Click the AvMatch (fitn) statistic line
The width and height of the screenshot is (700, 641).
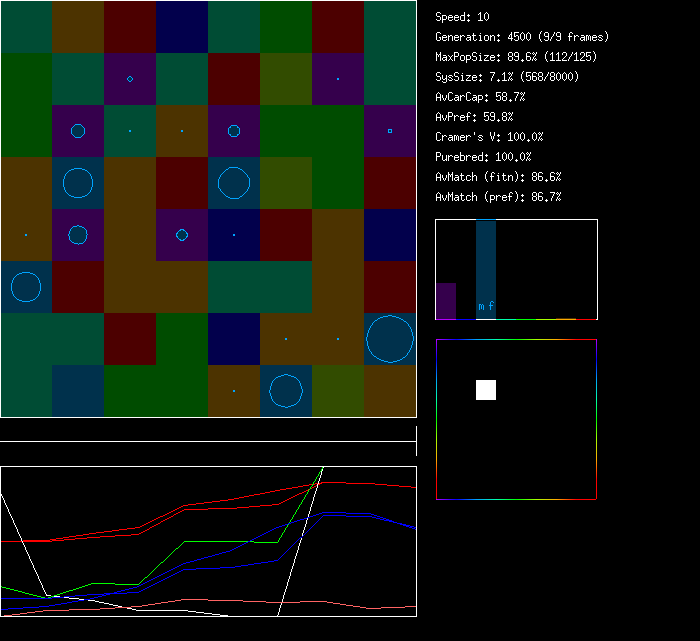click(x=498, y=177)
